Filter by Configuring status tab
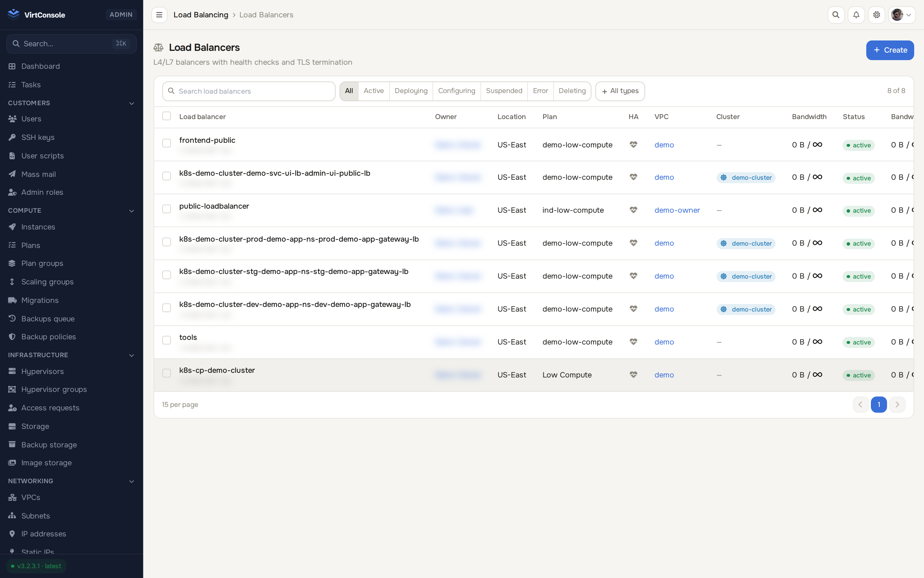Image resolution: width=924 pixels, height=578 pixels. point(457,91)
